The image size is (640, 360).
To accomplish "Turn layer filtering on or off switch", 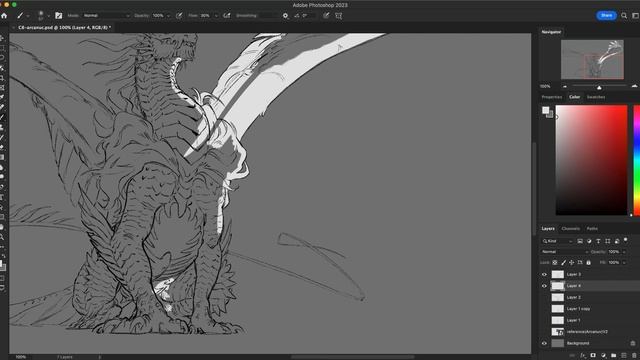I will (x=626, y=240).
